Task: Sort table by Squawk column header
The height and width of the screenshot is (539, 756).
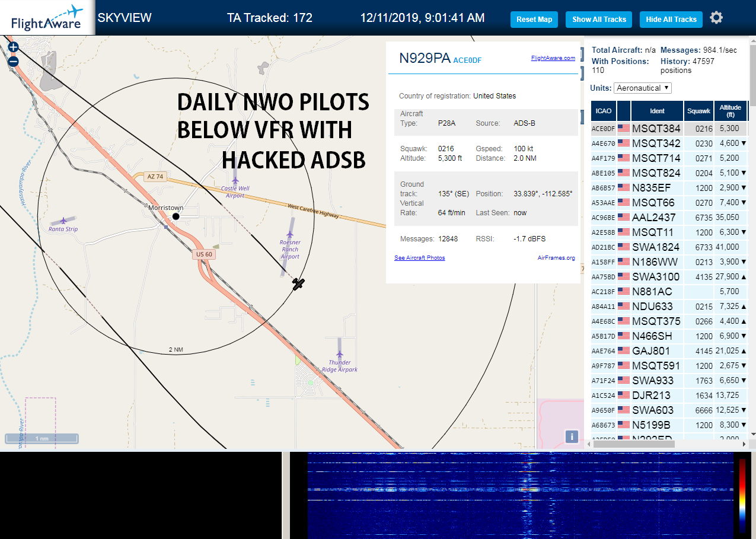Action: point(698,111)
